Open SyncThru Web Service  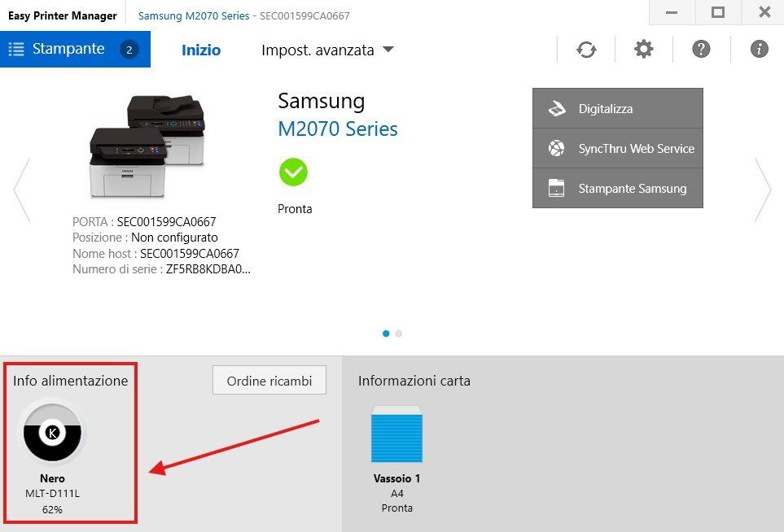tap(617, 148)
